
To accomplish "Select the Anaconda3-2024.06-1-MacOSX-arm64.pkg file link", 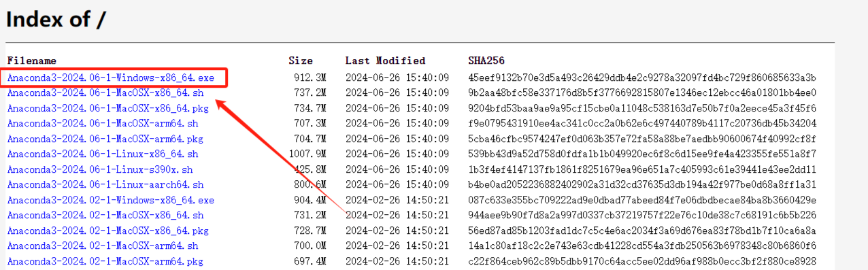I will point(105,139).
